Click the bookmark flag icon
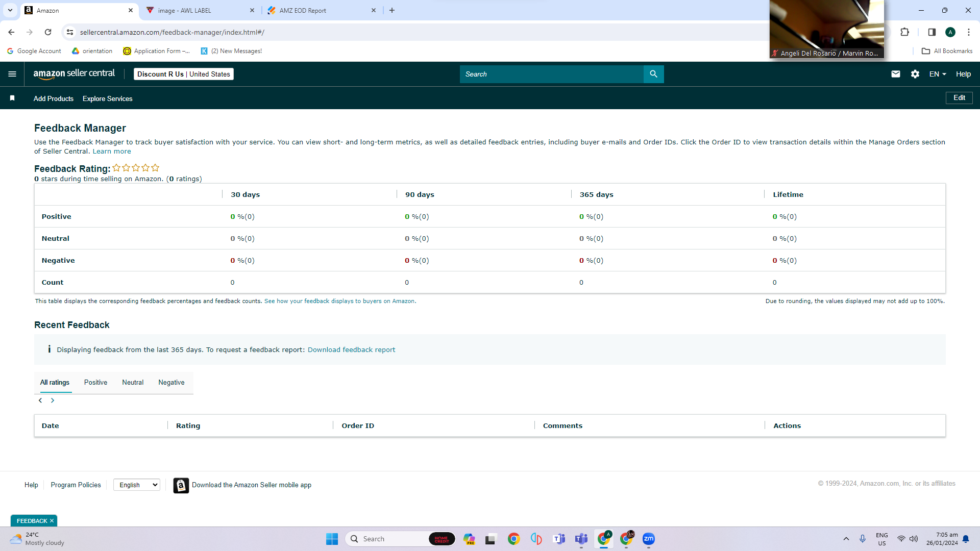 click(x=12, y=98)
